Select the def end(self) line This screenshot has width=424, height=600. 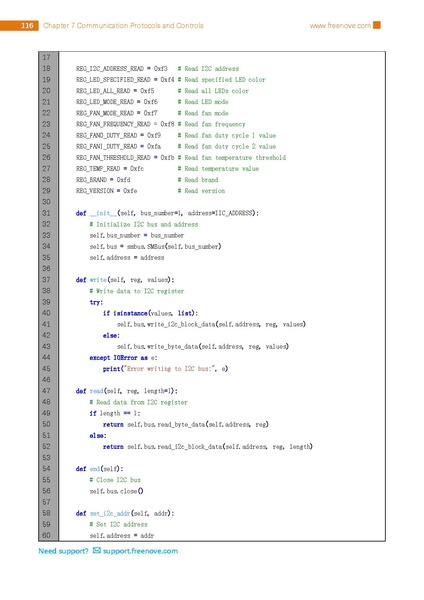99,469
